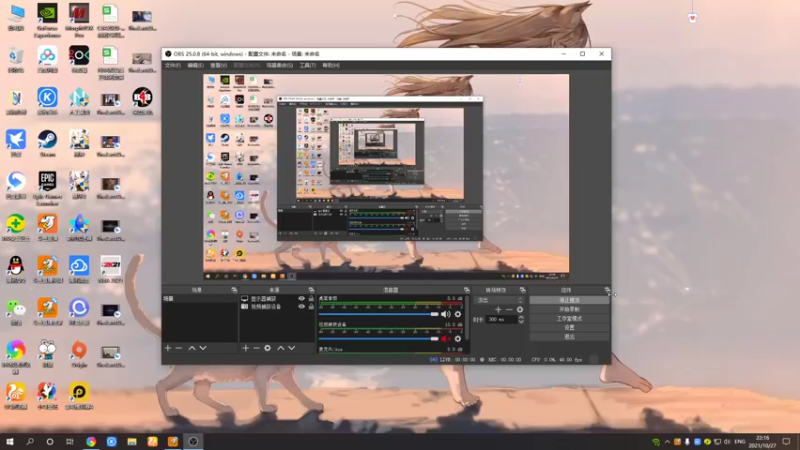Increase transition duration with the up arrow
This screenshot has height=450, width=800.
(521, 317)
